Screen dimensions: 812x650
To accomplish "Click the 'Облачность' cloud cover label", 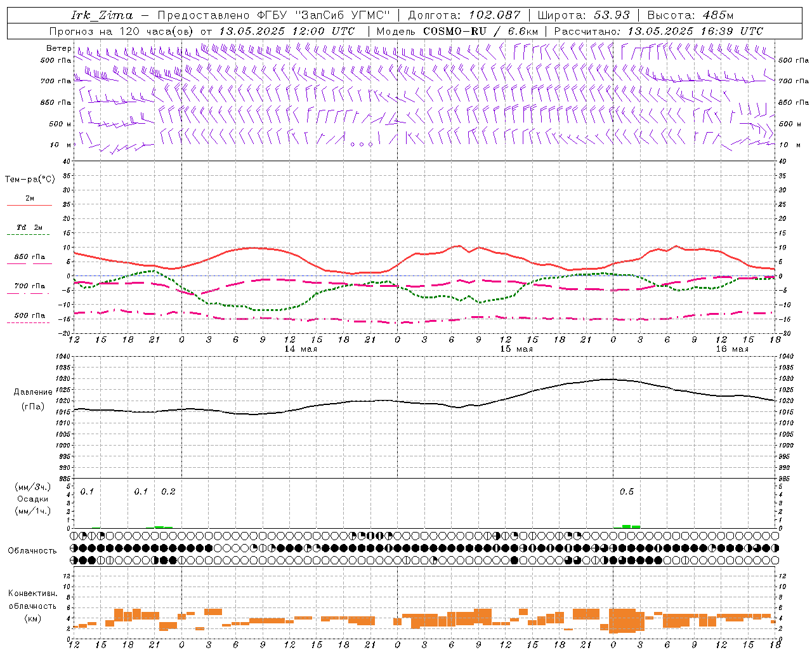I will pyautogui.click(x=32, y=551).
